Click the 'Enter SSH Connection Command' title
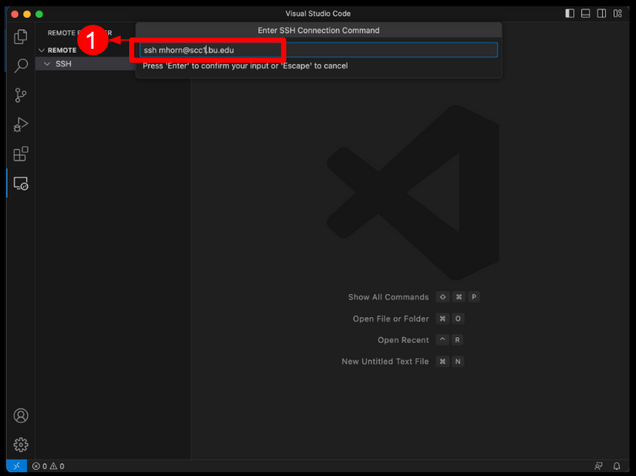The height and width of the screenshot is (476, 636). (x=318, y=30)
